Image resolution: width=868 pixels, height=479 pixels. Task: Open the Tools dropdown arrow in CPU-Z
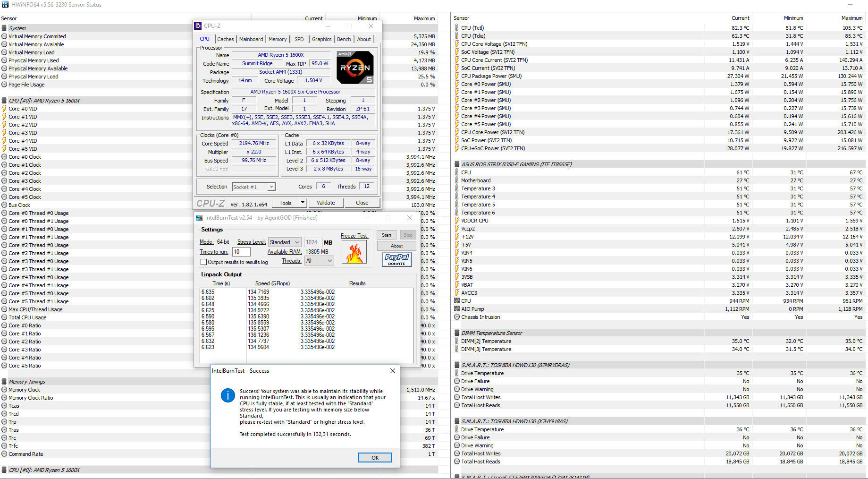303,203
